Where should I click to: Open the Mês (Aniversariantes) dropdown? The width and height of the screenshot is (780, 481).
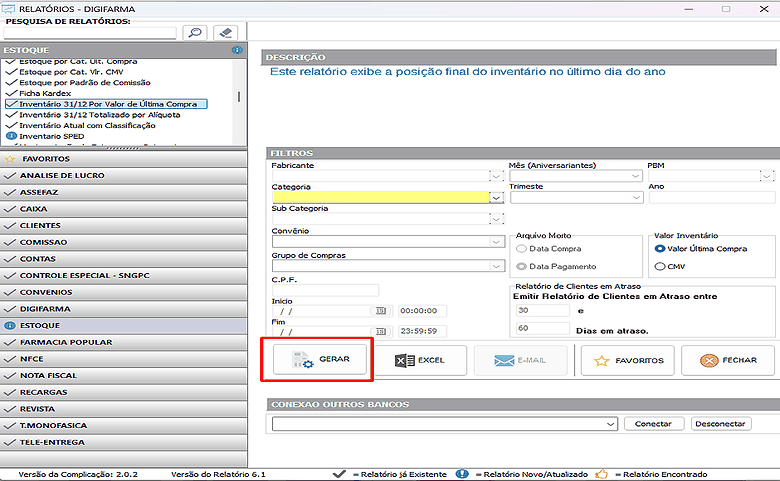[636, 176]
